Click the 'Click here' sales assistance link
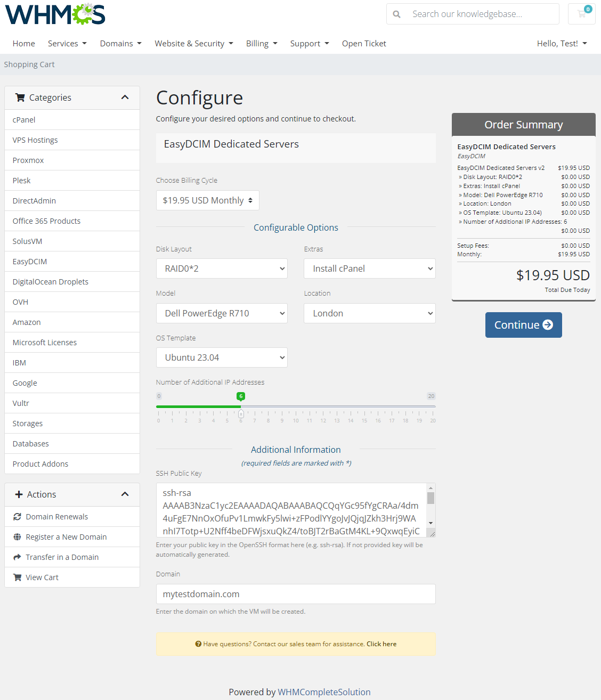 pos(381,644)
